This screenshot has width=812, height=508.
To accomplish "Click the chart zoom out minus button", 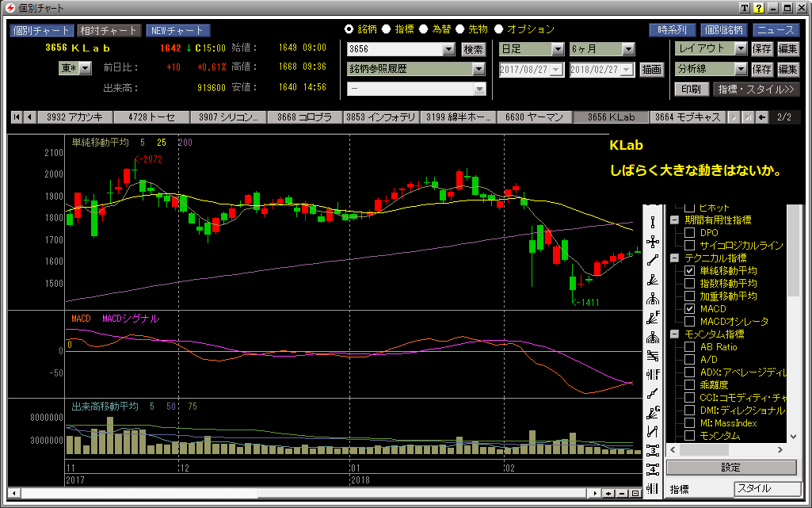I will [621, 493].
